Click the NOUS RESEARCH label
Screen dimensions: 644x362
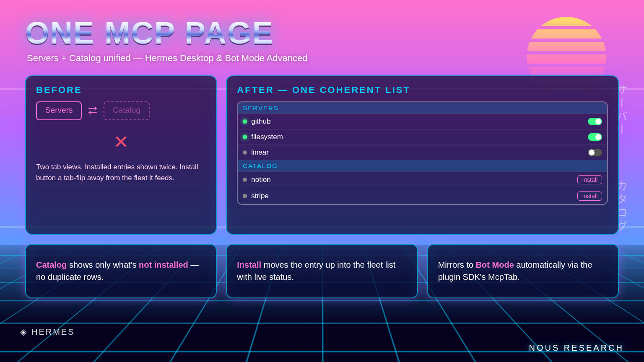pos(576,348)
